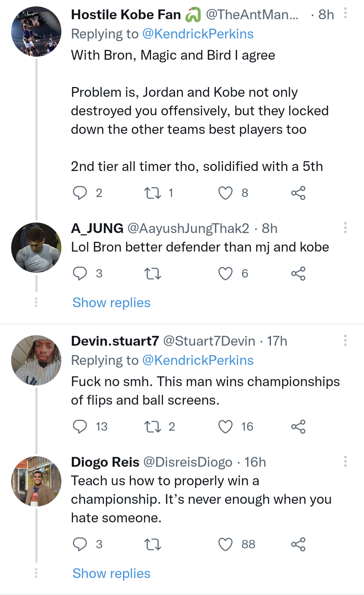Reply to A_JUNG's tweet
The image size is (364, 595).
coord(80,274)
